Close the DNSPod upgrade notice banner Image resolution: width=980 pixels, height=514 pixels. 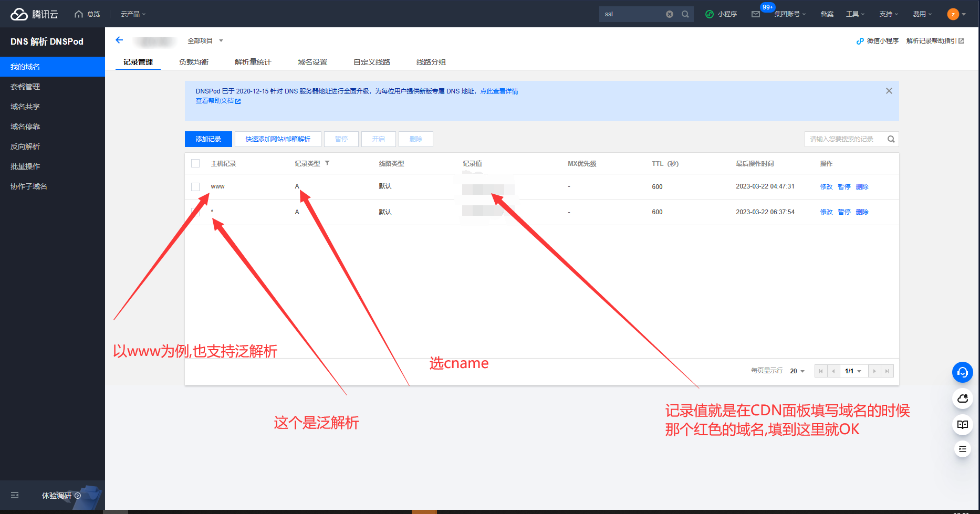pyautogui.click(x=889, y=91)
